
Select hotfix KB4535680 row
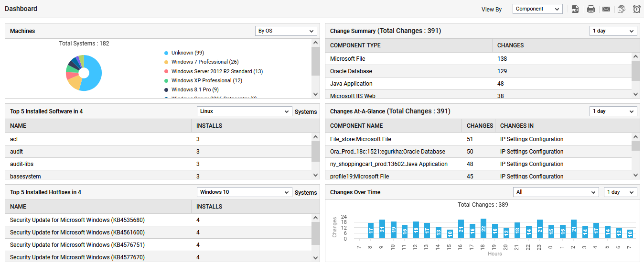pos(158,220)
